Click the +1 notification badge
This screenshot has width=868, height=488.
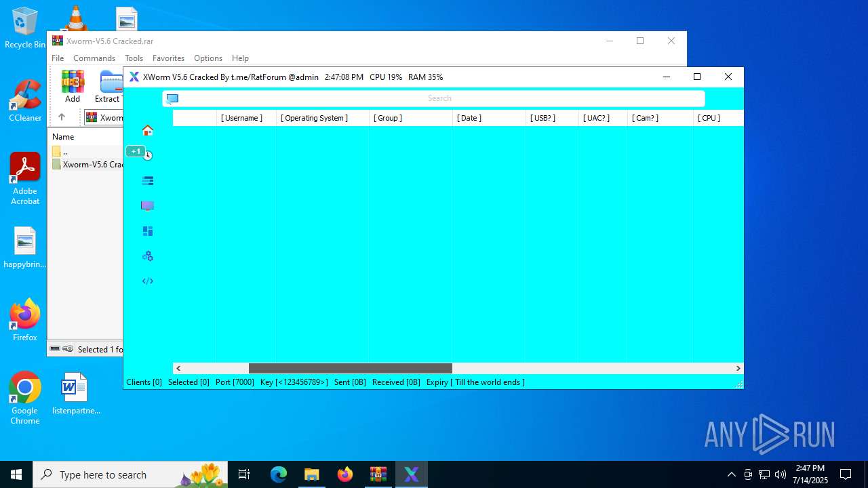pos(136,151)
